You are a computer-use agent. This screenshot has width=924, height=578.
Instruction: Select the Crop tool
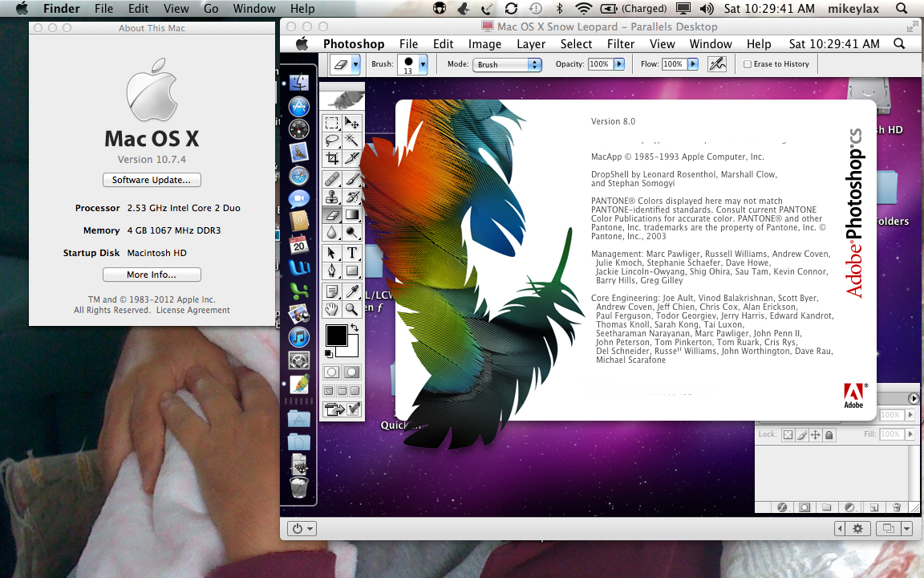[x=332, y=158]
